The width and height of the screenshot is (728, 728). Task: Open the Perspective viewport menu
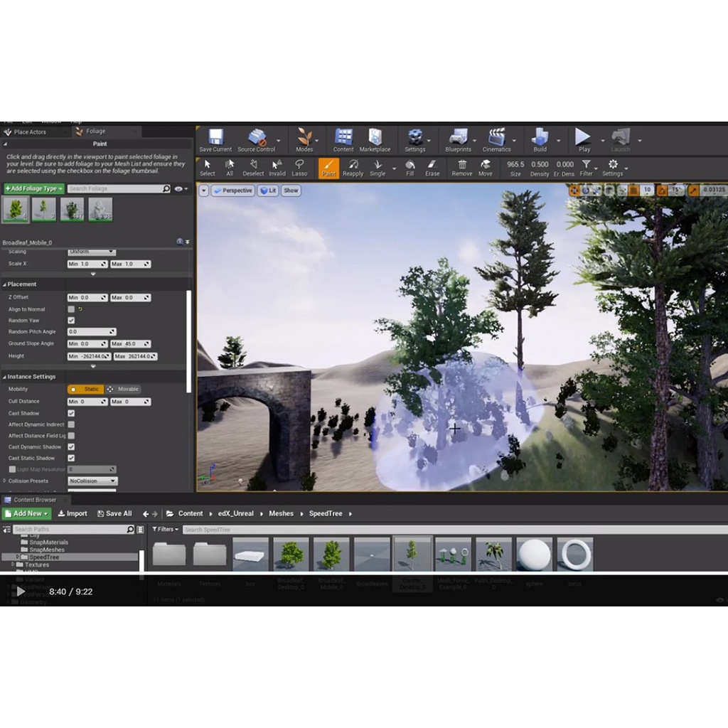(x=233, y=191)
